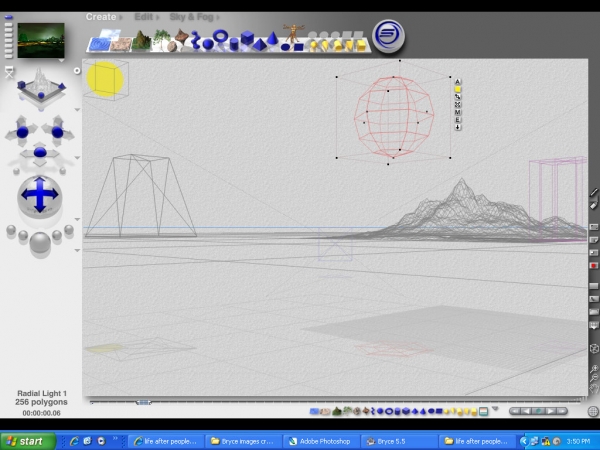Create a torus primitive
The width and height of the screenshot is (600, 450).
[220, 36]
